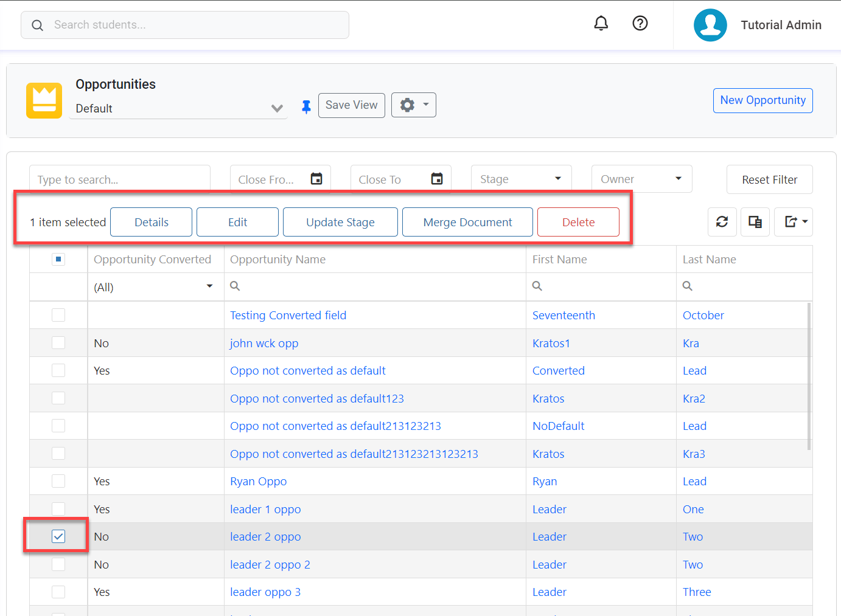Click first name Seventeenth link
The image size is (841, 616).
coord(564,315)
